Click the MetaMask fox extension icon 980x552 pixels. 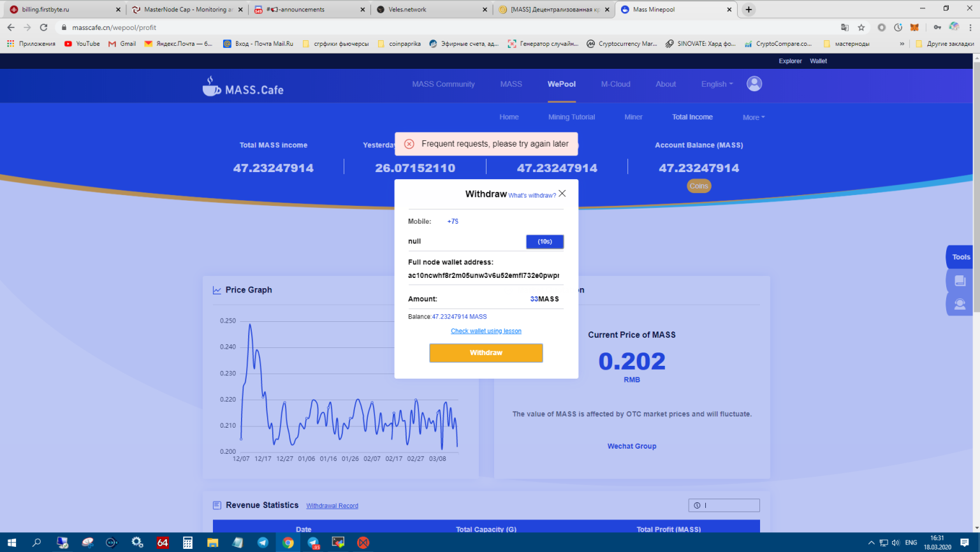(914, 27)
